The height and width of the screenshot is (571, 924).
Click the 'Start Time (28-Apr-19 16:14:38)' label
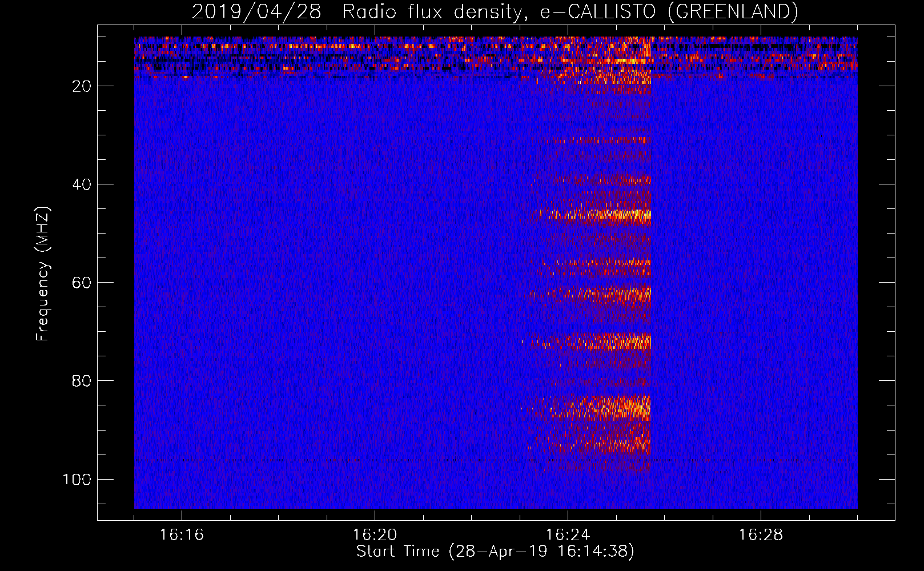[x=495, y=552]
